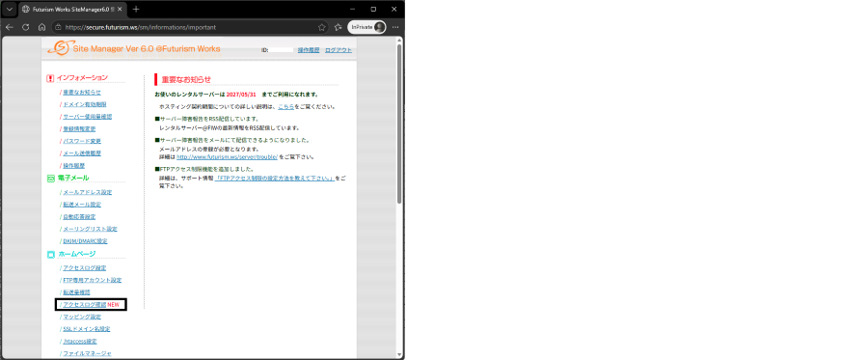Viewport: 868px width, 360px height.
Task: Open the favorites list icon
Action: pos(339,27)
